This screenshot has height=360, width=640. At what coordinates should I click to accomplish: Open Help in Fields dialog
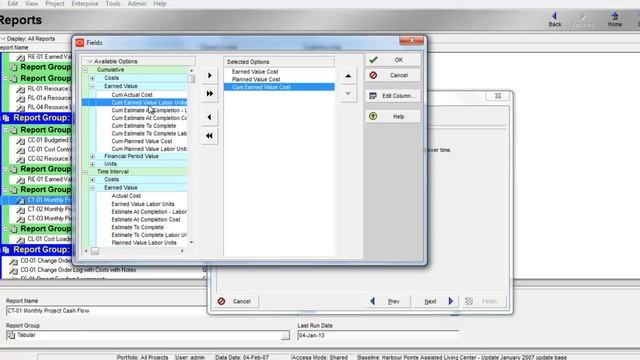tap(392, 116)
